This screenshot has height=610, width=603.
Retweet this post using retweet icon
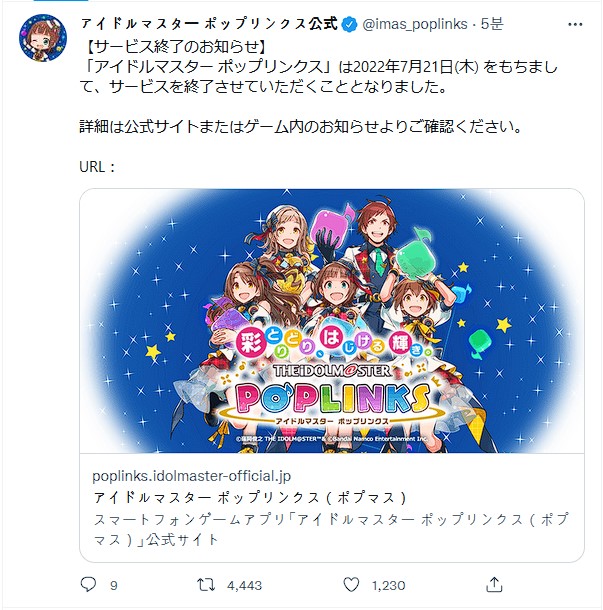tap(205, 585)
